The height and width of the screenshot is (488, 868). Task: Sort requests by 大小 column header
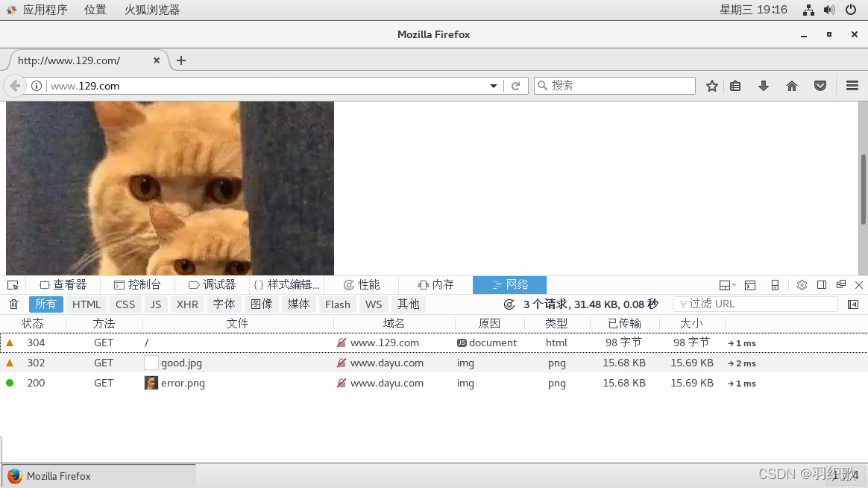point(691,324)
